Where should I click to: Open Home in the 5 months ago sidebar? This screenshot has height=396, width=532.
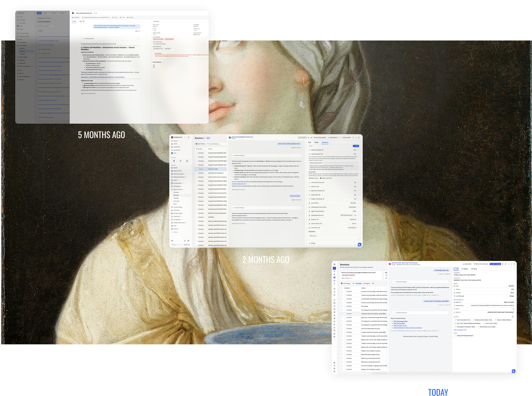[20, 17]
